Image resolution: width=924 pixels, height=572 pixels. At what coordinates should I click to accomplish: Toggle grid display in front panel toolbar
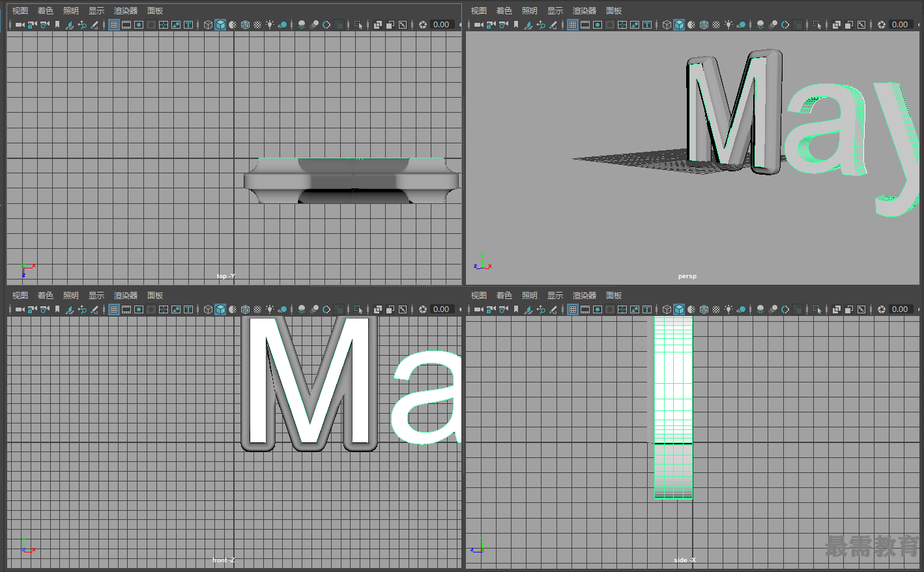point(114,309)
